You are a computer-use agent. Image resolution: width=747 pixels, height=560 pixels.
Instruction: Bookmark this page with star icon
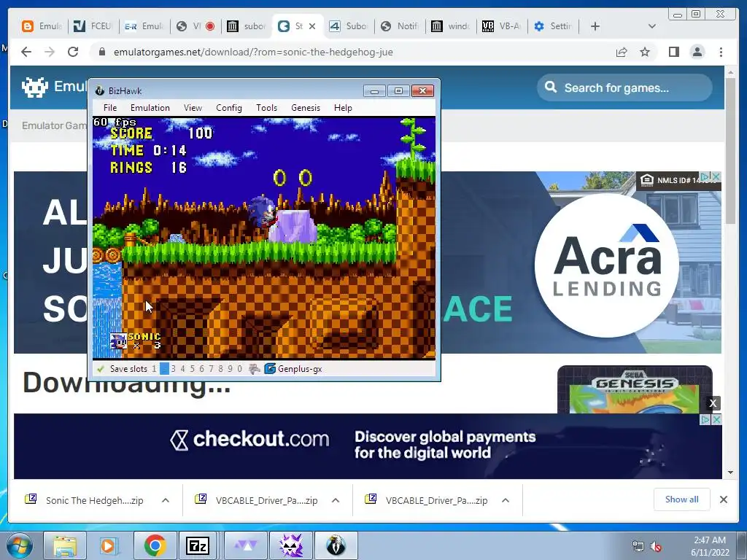645,52
